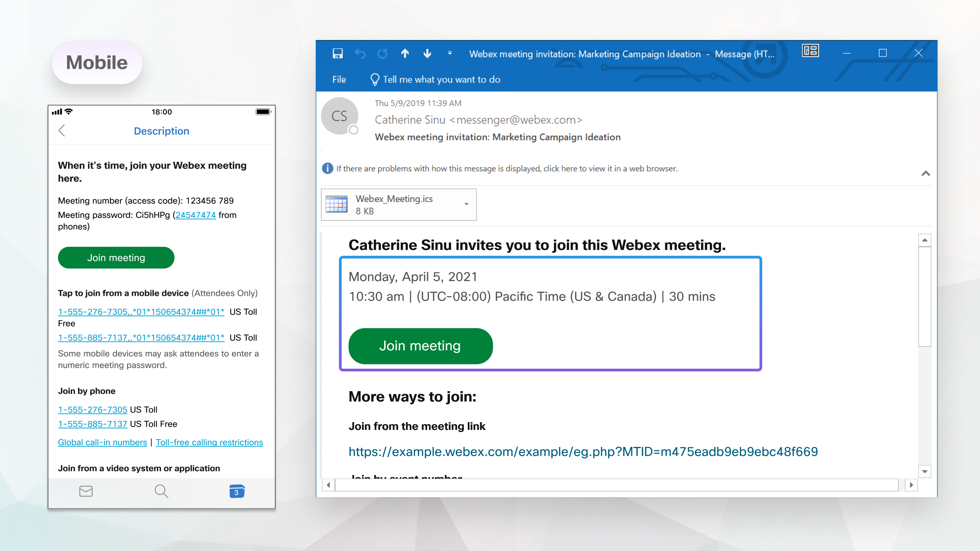Open Customize Quick Access Toolbar dropdown
The height and width of the screenshot is (551, 980).
tap(450, 53)
